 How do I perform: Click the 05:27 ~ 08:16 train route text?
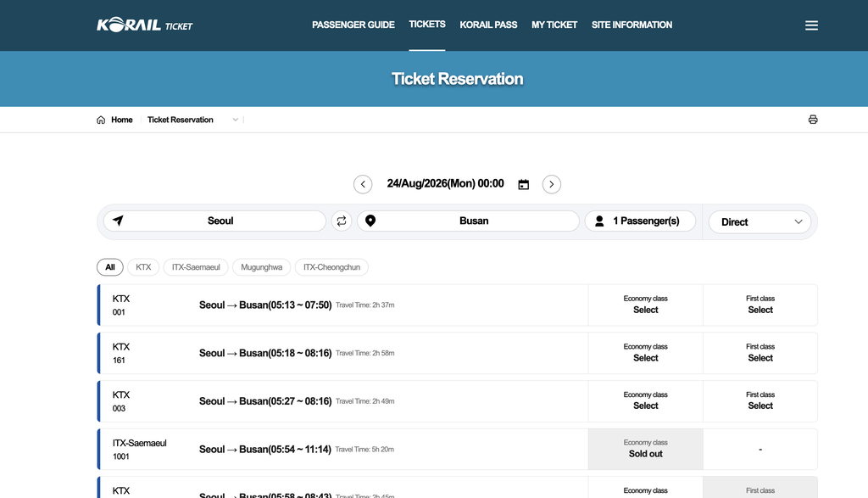pyautogui.click(x=265, y=401)
